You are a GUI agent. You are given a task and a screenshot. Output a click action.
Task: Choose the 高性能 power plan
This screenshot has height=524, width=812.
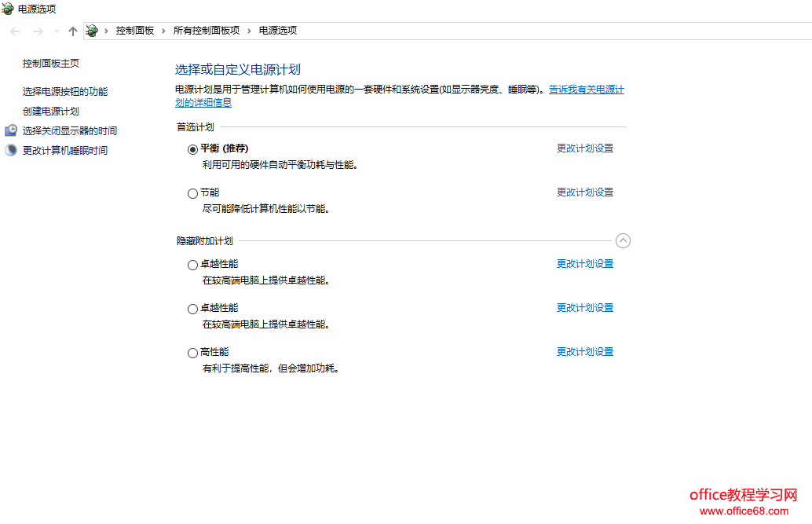[192, 353]
